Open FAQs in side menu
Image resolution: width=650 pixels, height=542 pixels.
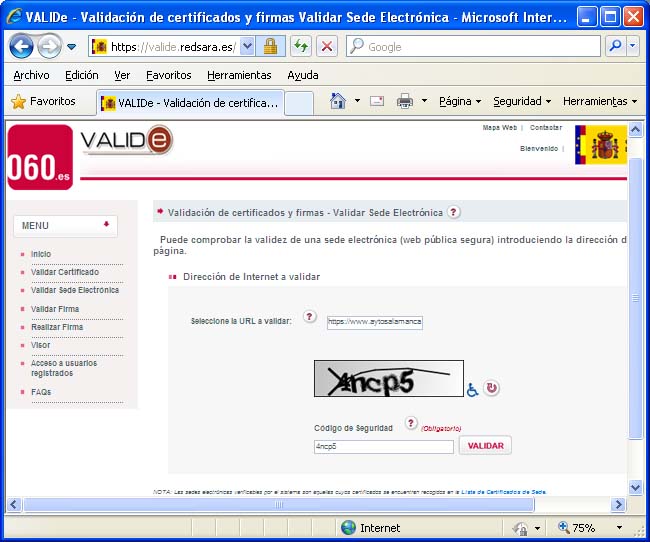point(41,392)
